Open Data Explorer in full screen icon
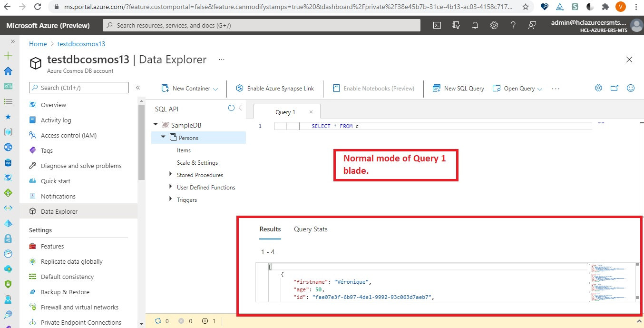 point(614,88)
